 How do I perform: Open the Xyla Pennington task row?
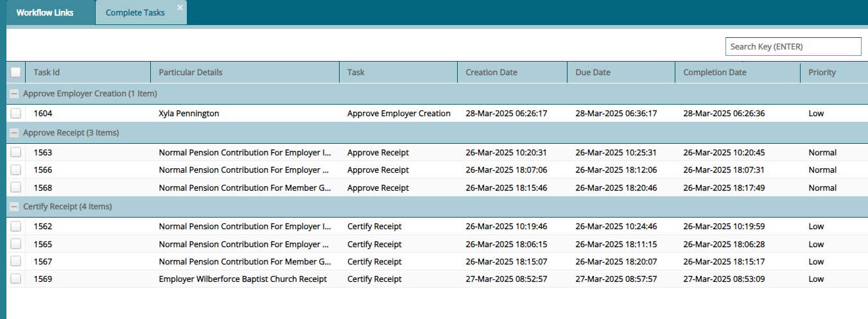coord(189,114)
